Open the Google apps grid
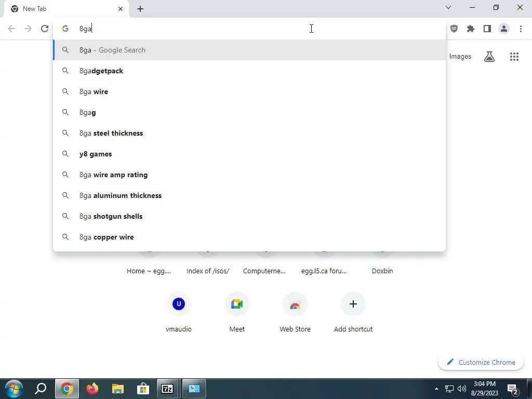Viewport: 532px width, 399px height. click(x=514, y=56)
